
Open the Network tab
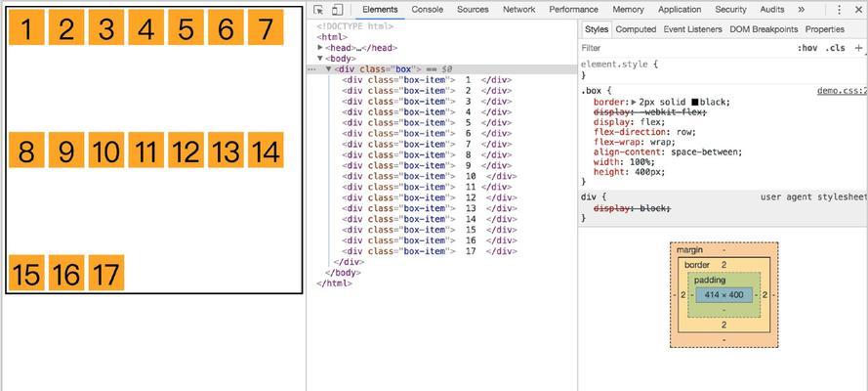(518, 10)
